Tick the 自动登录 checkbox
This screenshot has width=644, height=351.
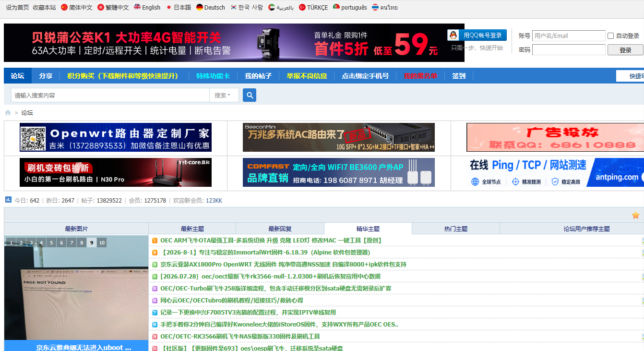[610, 36]
